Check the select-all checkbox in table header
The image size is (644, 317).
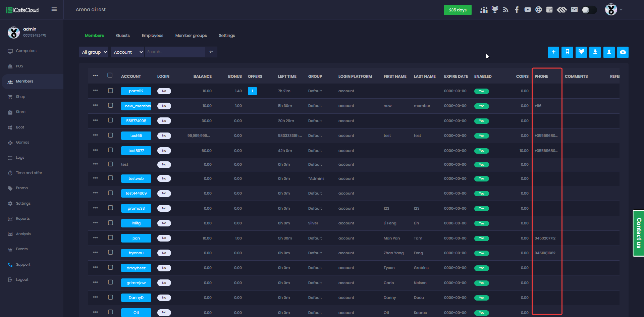[110, 75]
